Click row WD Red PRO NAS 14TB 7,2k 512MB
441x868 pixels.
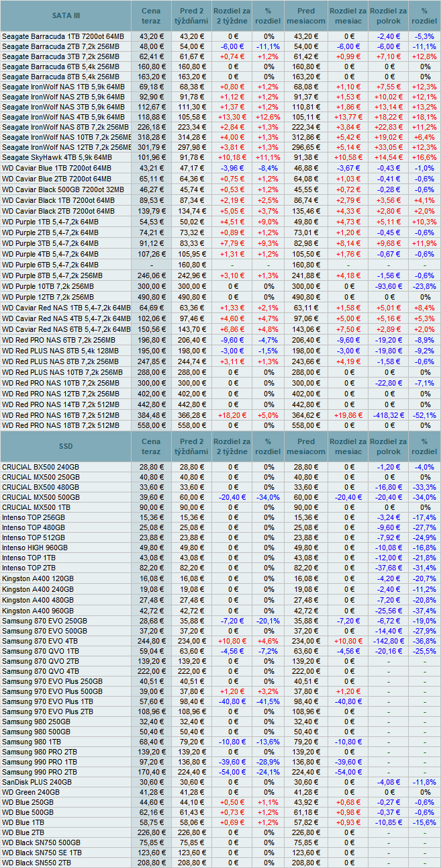(220, 404)
